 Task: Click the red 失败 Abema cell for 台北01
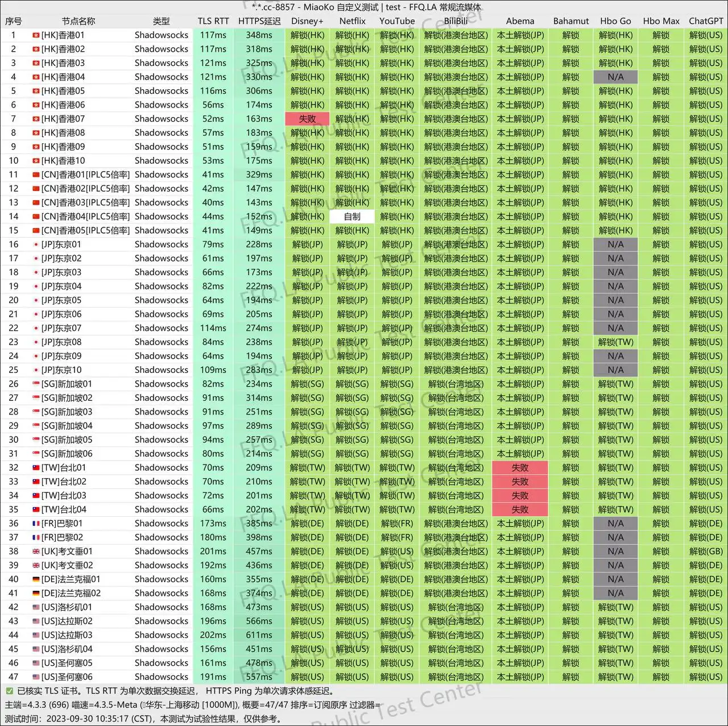pos(520,468)
